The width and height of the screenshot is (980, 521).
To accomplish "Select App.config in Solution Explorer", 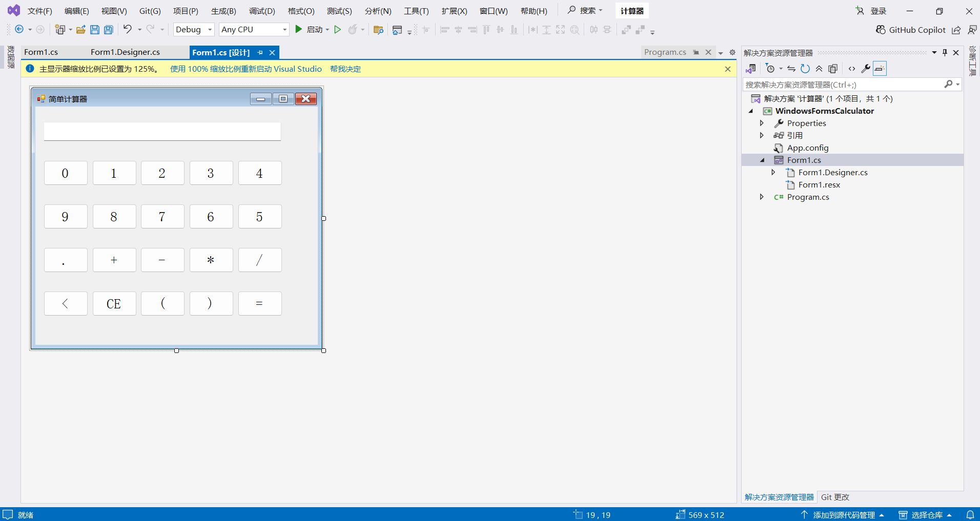I will (x=807, y=148).
